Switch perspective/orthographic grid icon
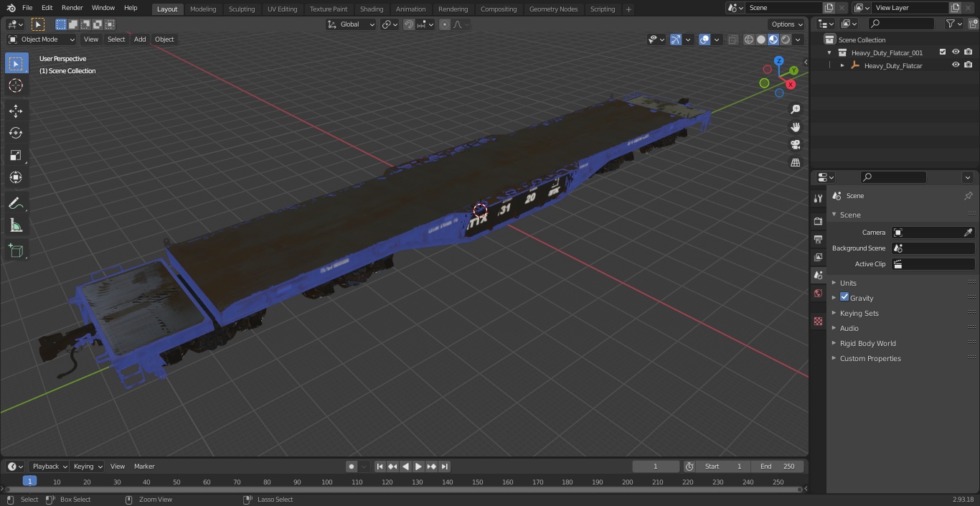This screenshot has width=980, height=506. (796, 163)
